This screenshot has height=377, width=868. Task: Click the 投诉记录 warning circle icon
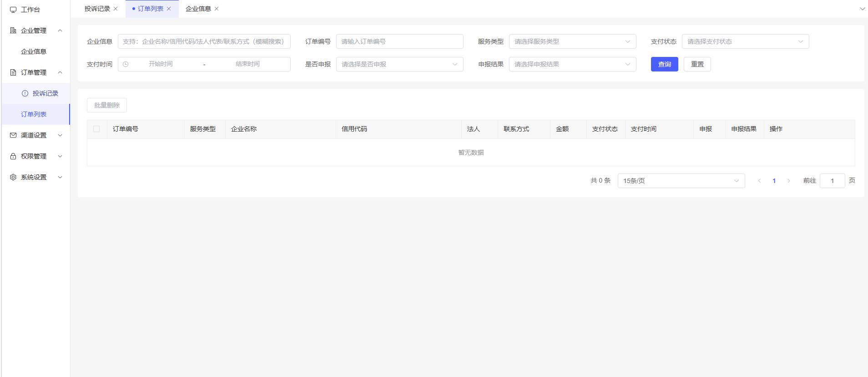[25, 93]
